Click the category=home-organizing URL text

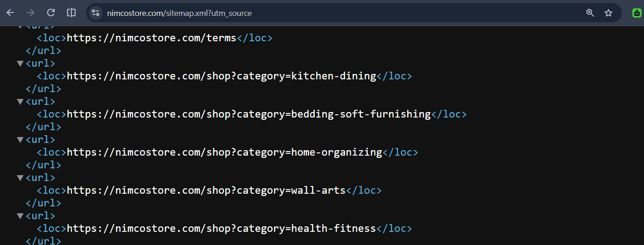coord(225,152)
